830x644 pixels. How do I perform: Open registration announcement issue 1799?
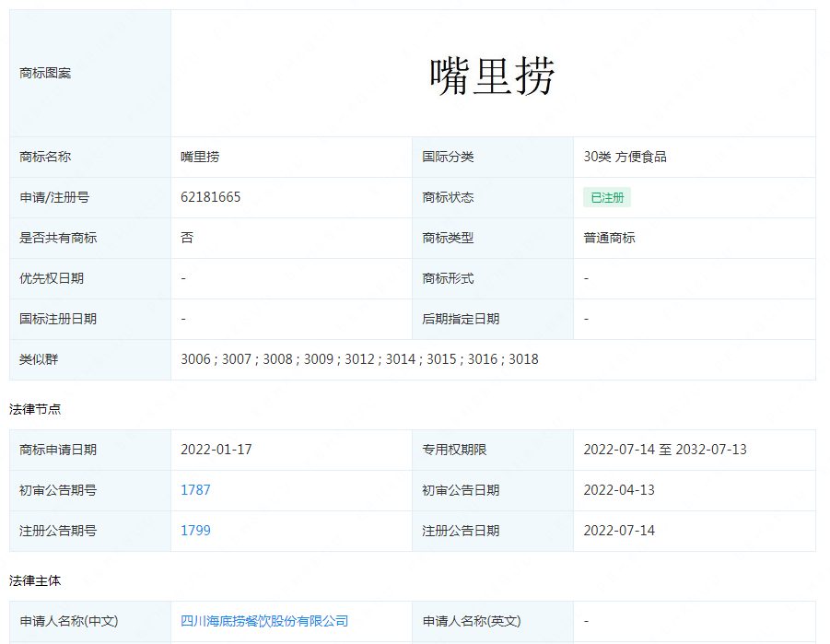(195, 531)
